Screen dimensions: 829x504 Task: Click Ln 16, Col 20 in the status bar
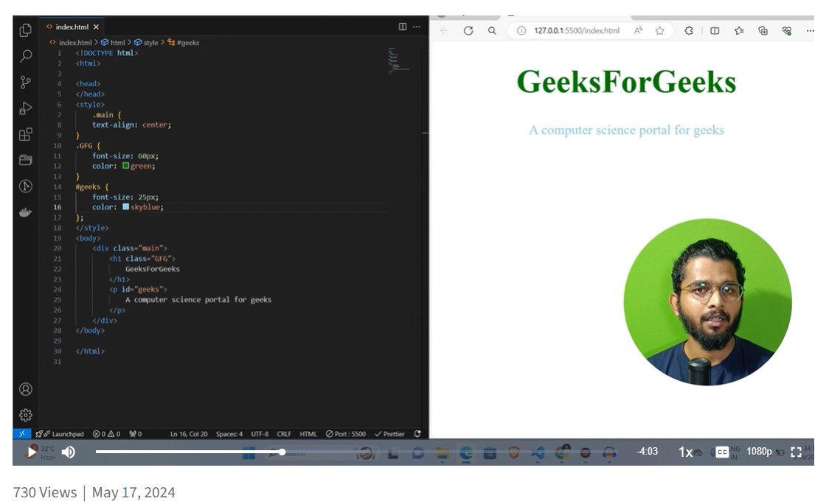[x=189, y=434]
